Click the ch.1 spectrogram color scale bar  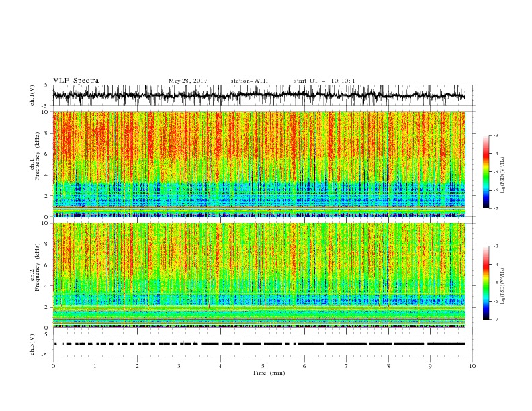tap(486, 172)
